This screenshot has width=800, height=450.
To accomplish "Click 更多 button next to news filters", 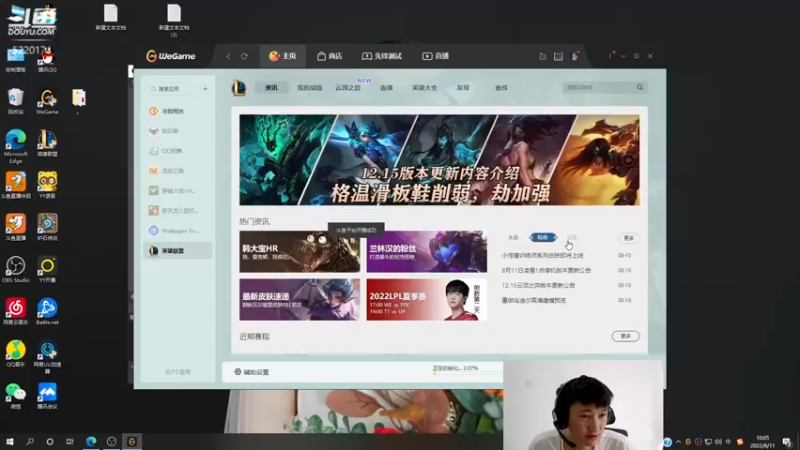I will [629, 238].
